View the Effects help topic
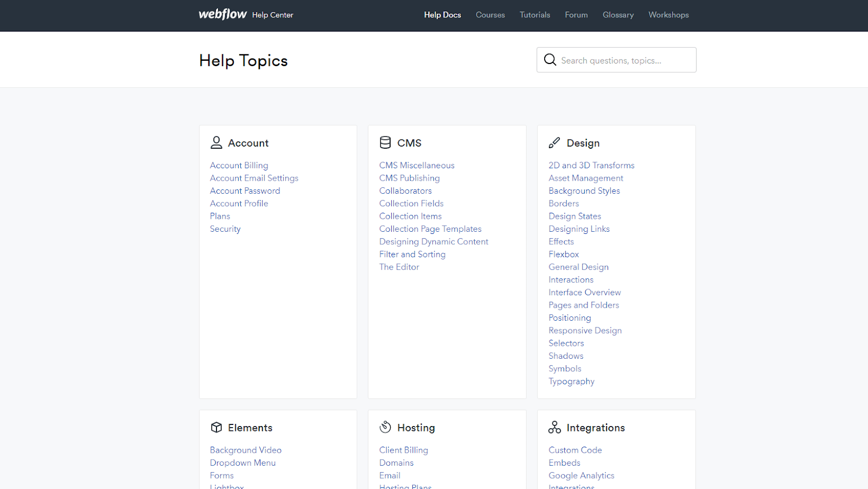The height and width of the screenshot is (489, 868). [561, 242]
